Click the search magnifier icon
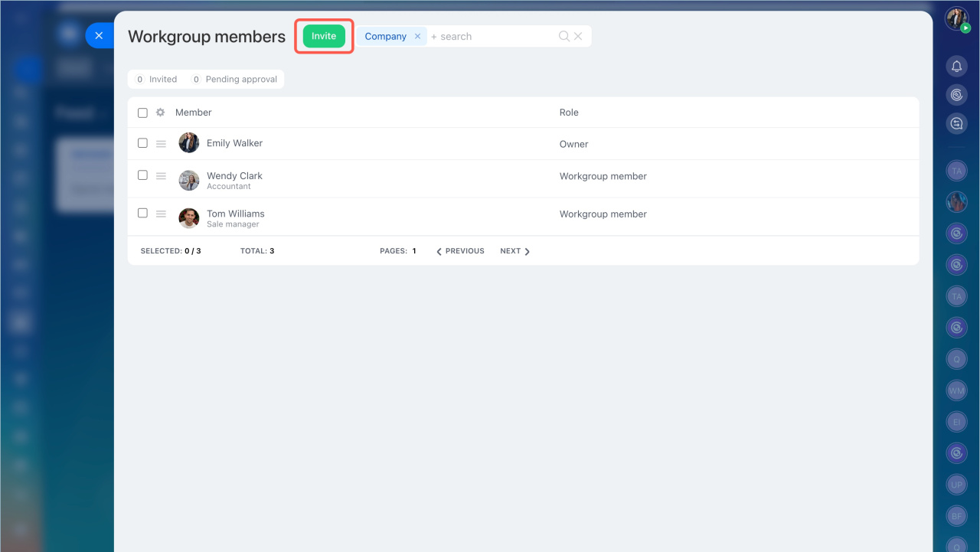The width and height of the screenshot is (980, 552). pyautogui.click(x=564, y=36)
